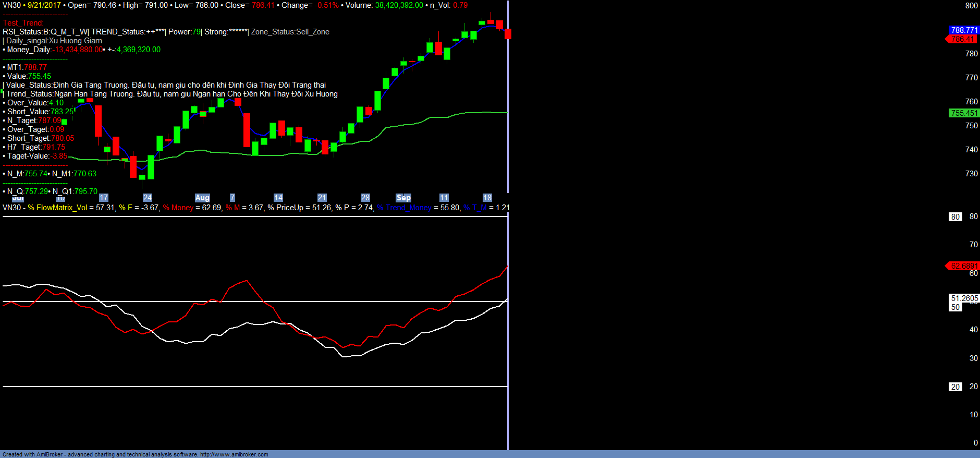Select the white 51.2605 indicator value tag
980x458 pixels.
coord(964,298)
